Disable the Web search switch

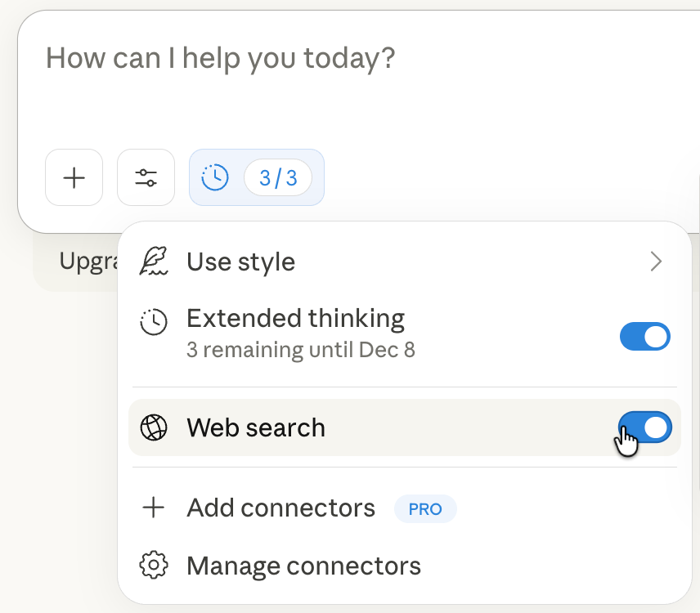coord(645,427)
